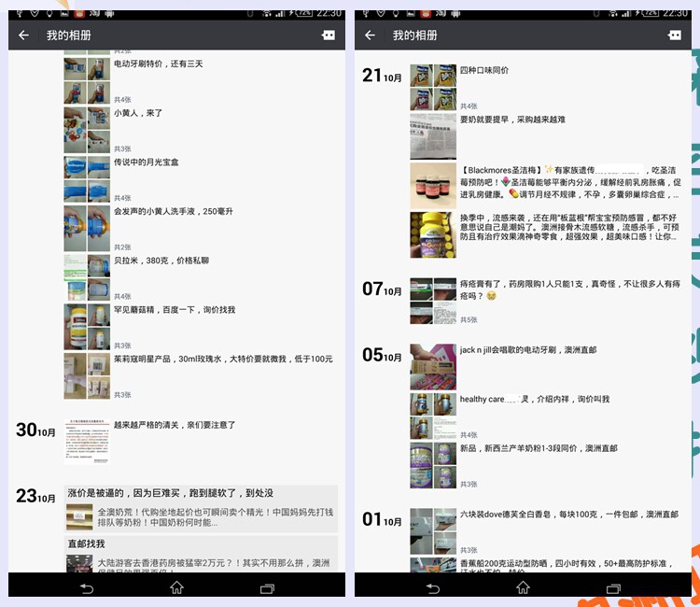Tap thumbnail of the 月光宝盒 post
700x607 pixels.
pyautogui.click(x=87, y=179)
